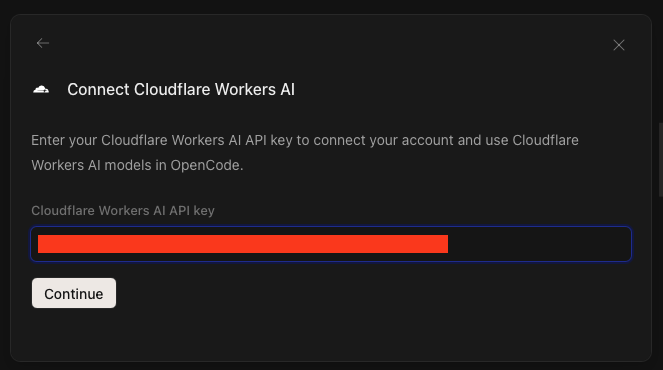663x370 pixels.
Task: Focus the Cloudflare Workers AI API key field
Action: [331, 244]
